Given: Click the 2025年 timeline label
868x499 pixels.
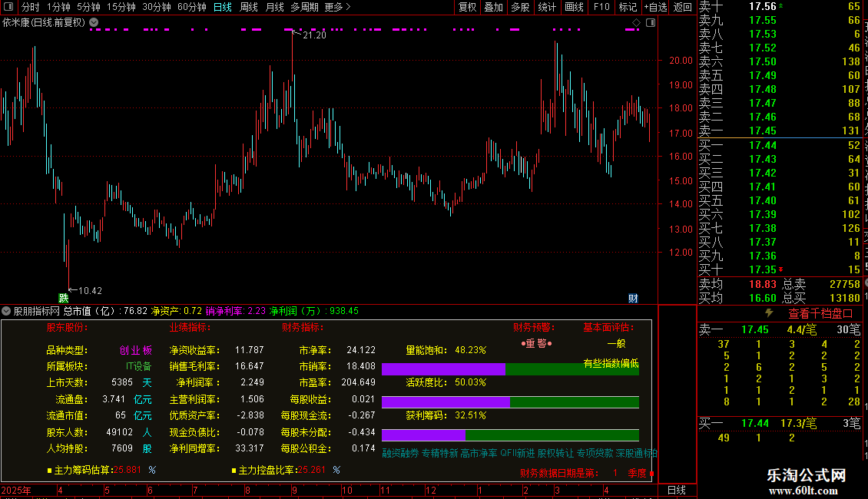Looking at the screenshot, I should click(16, 490).
